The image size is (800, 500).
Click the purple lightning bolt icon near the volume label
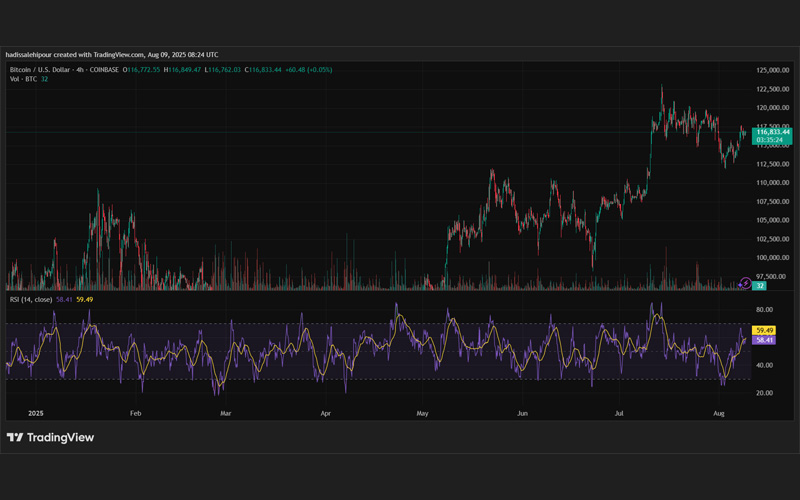click(745, 283)
